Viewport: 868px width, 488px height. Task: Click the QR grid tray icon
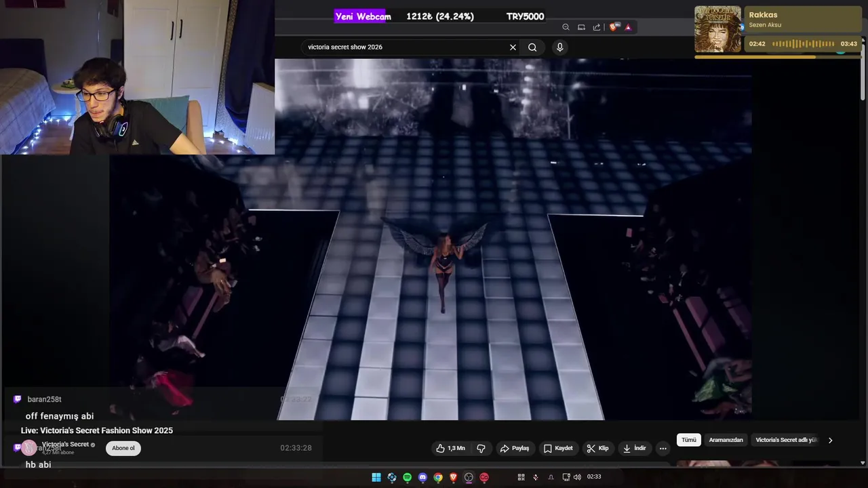click(x=521, y=477)
